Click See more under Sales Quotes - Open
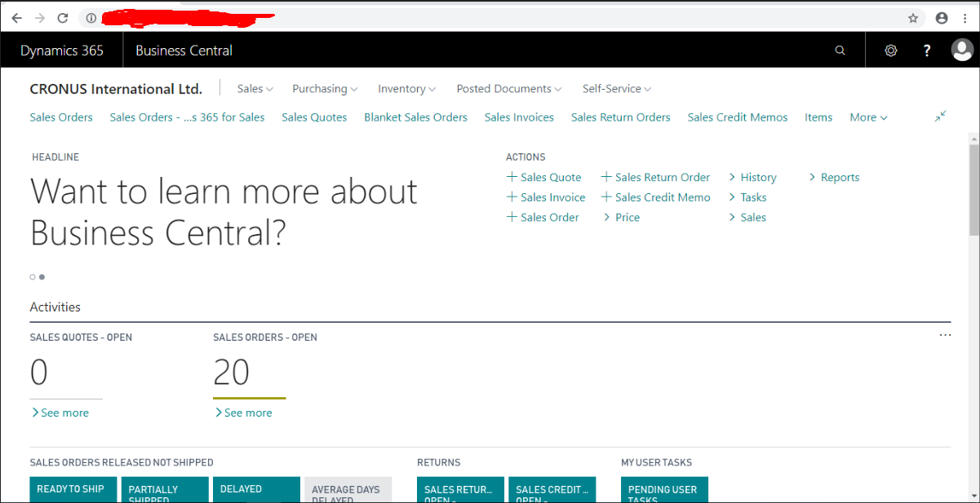The image size is (980, 503). tap(60, 413)
